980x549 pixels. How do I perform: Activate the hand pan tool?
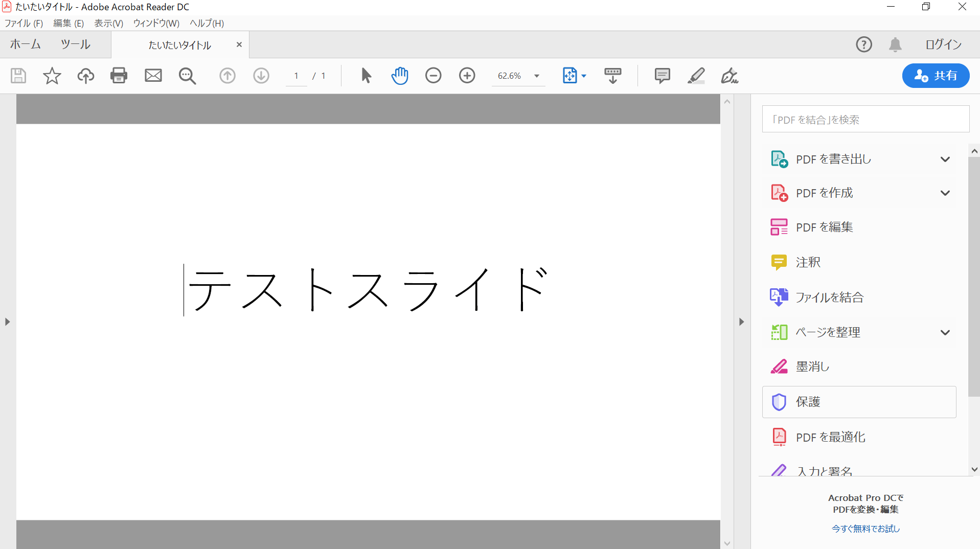(x=400, y=76)
